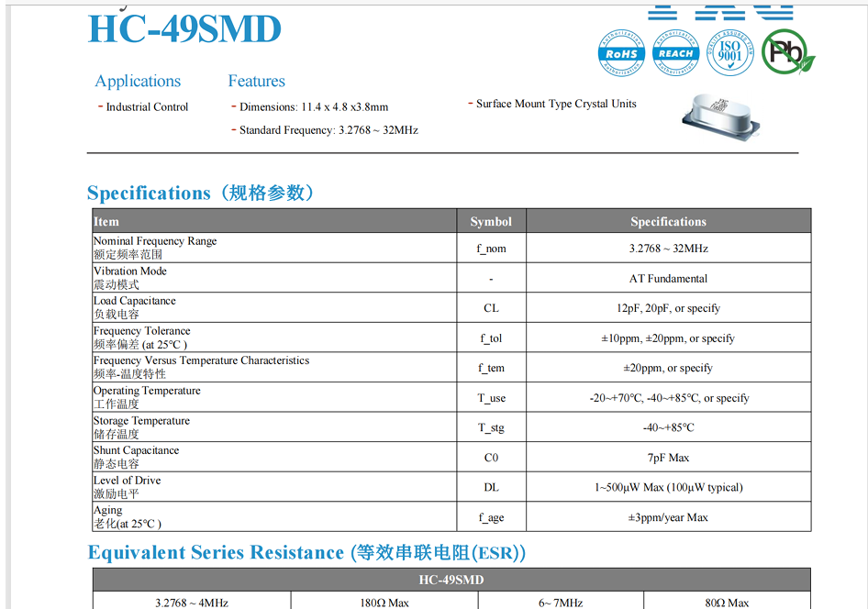
Task: Click the Features heading
Action: click(256, 81)
